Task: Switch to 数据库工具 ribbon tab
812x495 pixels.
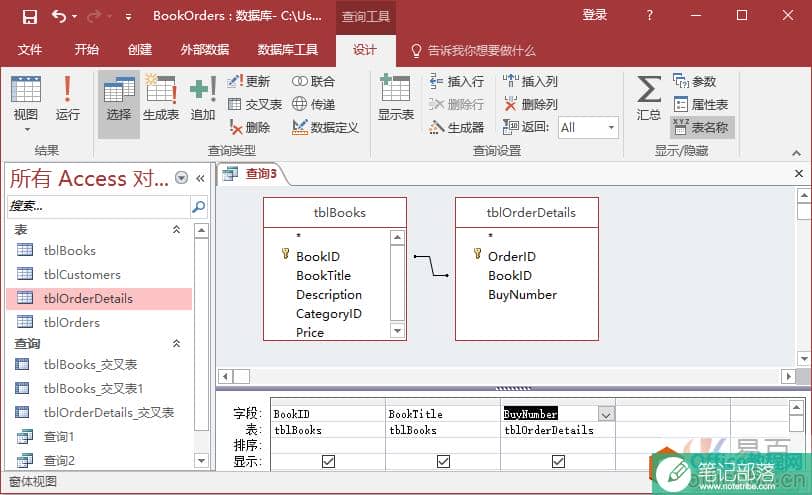Action: pyautogui.click(x=288, y=50)
